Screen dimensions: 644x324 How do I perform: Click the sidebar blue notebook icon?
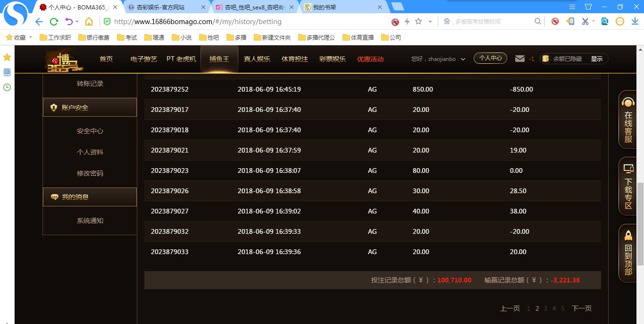[7, 72]
